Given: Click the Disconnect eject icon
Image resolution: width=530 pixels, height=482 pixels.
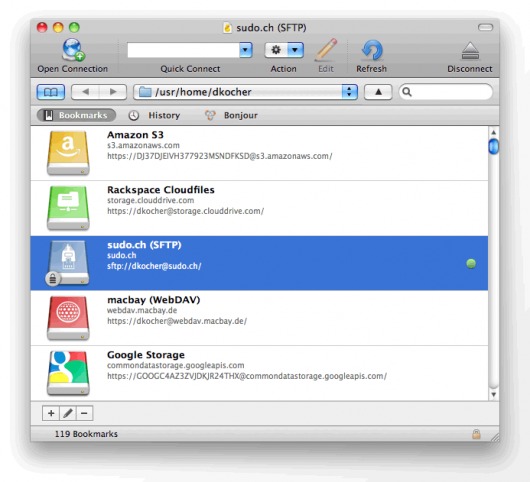Looking at the screenshot, I should (470, 51).
